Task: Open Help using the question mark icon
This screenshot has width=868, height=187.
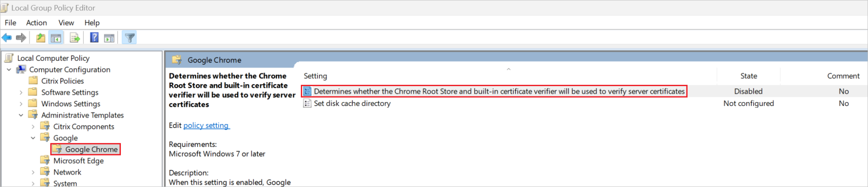Action: [94, 38]
